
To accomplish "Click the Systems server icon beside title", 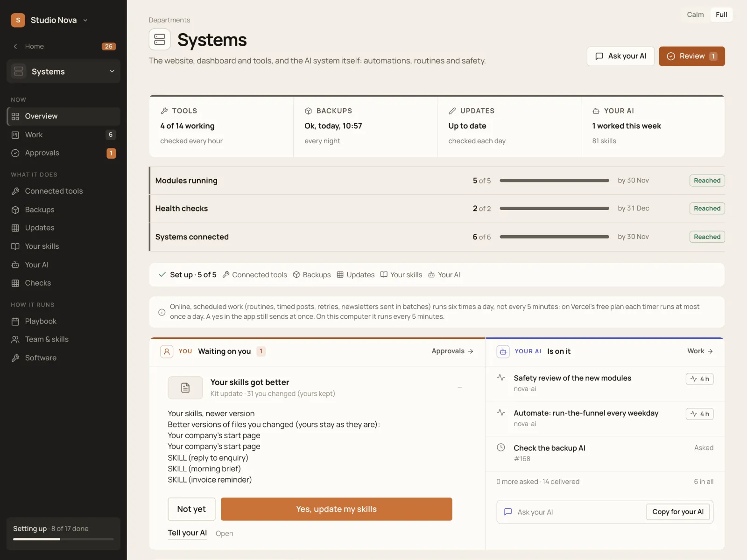I will pos(160,39).
